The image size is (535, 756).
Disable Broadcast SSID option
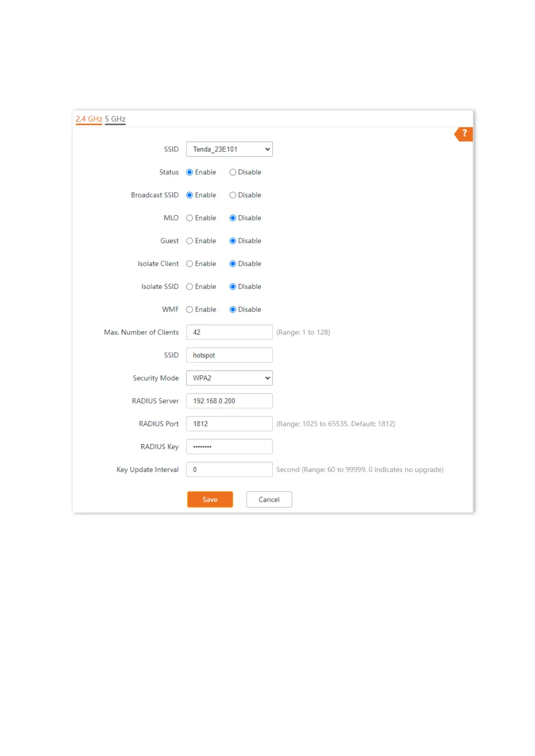point(233,195)
